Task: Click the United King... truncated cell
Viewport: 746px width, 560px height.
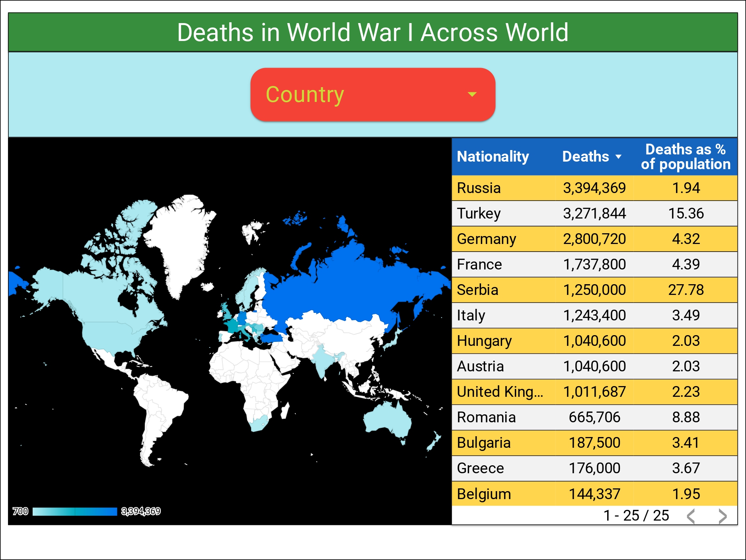Action: [x=500, y=392]
